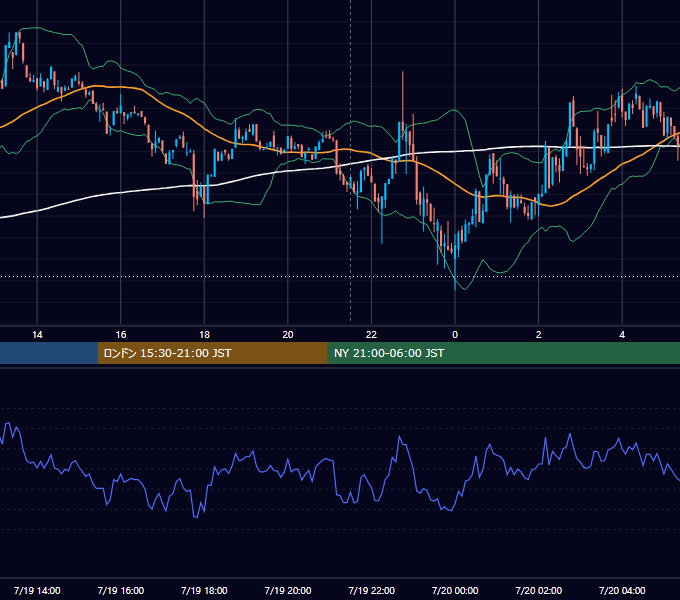Click hour label 16 on price chart axis

tap(121, 335)
